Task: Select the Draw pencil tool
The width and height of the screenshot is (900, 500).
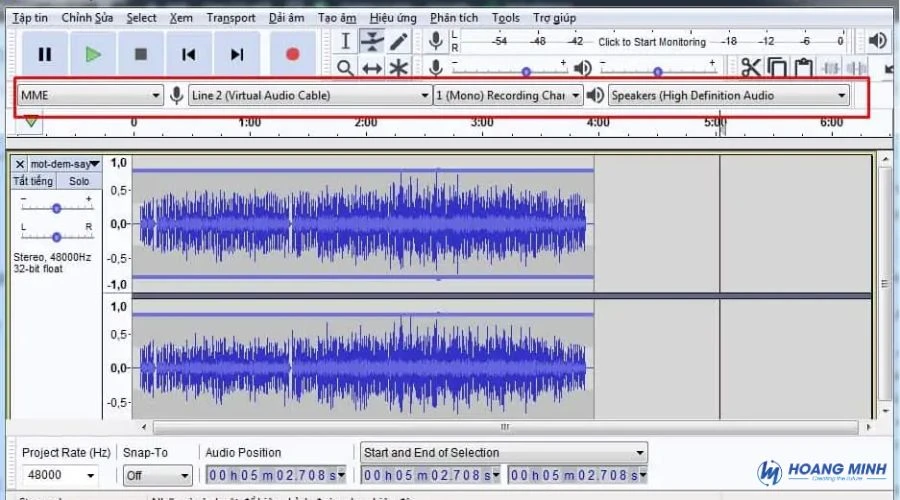Action: pyautogui.click(x=399, y=41)
